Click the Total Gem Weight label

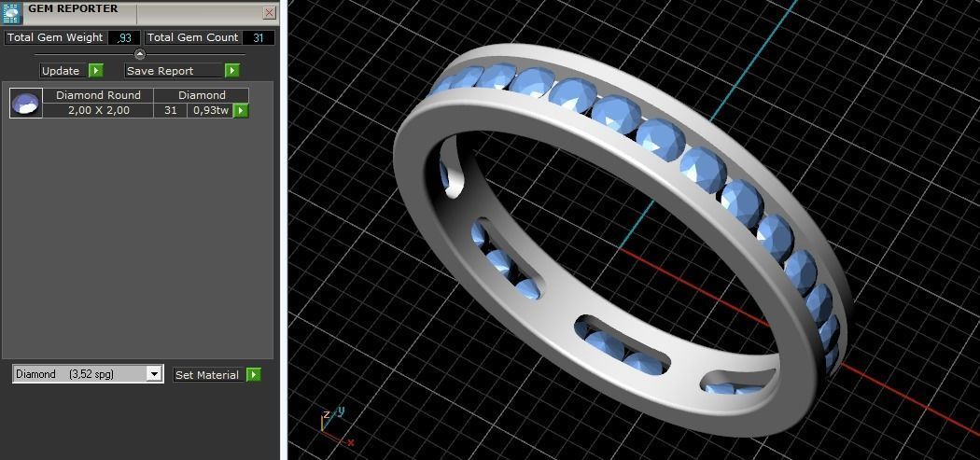click(x=55, y=37)
